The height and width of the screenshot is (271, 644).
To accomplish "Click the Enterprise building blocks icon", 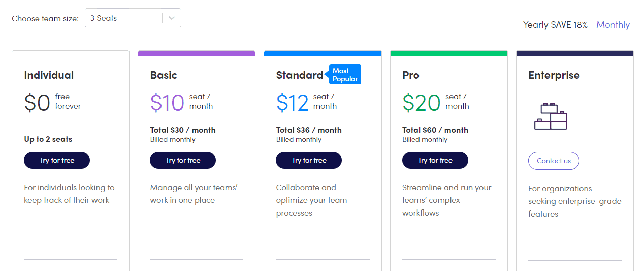I will tap(551, 116).
